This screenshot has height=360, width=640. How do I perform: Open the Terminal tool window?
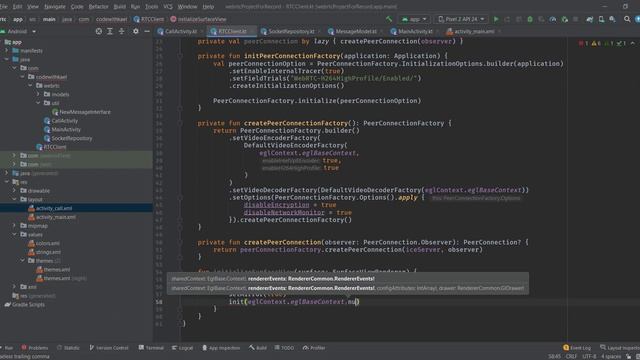click(151, 348)
